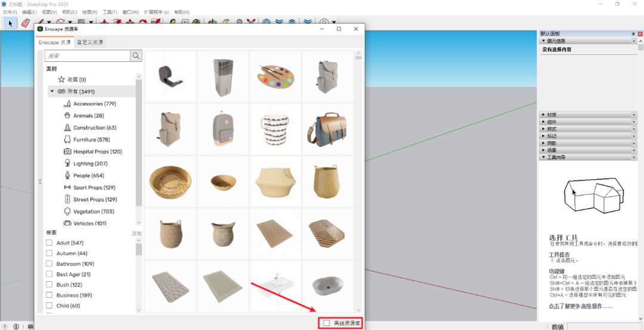The height and width of the screenshot is (330, 644).
Task: Check the Adult tag filter
Action: point(49,243)
